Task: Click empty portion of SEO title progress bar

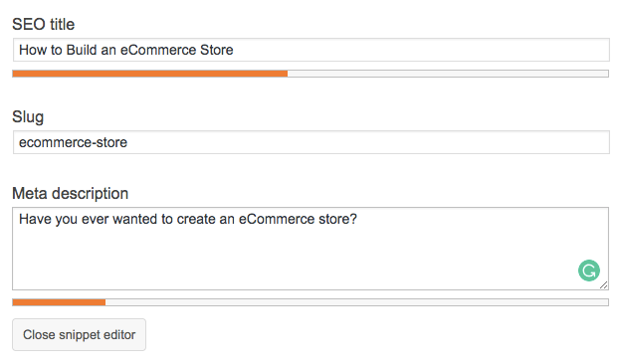Action: [x=448, y=74]
